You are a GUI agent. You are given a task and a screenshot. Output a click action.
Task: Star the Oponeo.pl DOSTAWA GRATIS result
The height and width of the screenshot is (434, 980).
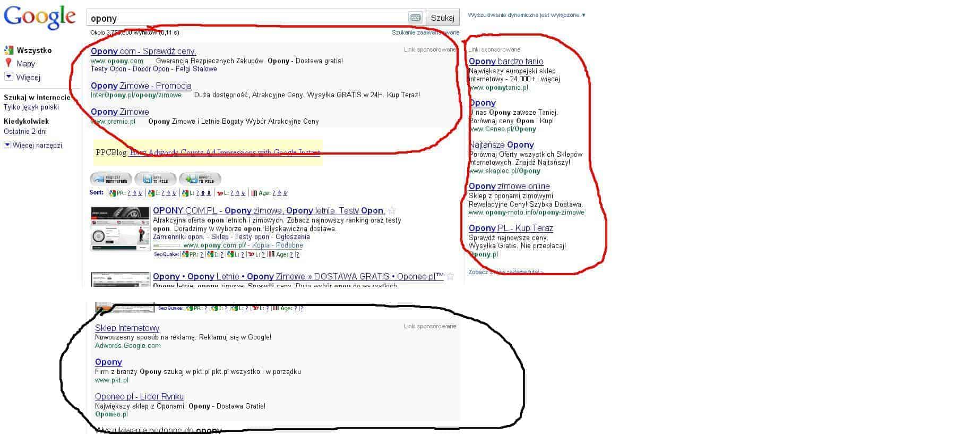point(450,277)
